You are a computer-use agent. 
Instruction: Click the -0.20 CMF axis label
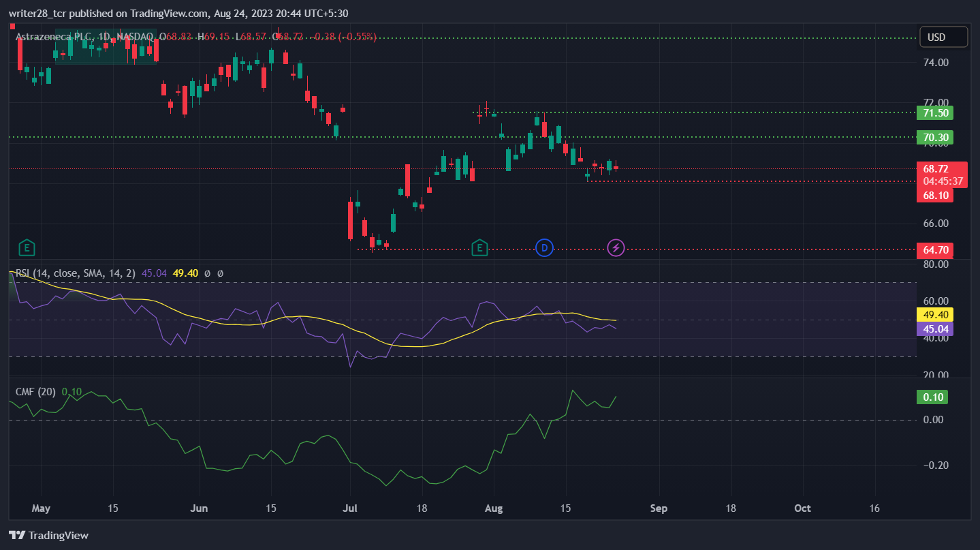point(934,465)
